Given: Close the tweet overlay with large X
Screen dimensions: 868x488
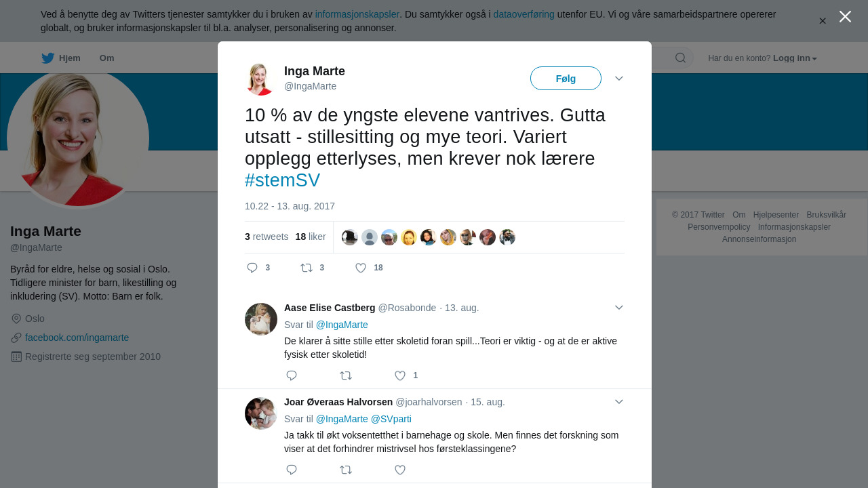Looking at the screenshot, I should tap(845, 16).
